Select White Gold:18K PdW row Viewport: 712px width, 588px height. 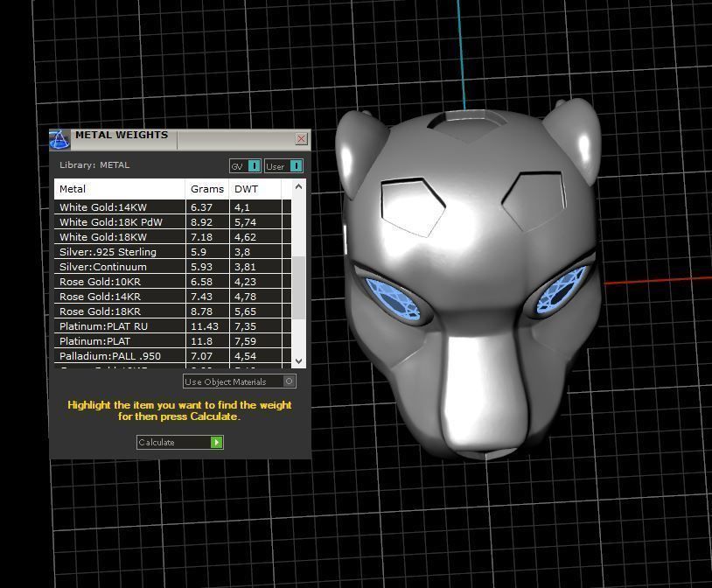click(x=172, y=222)
